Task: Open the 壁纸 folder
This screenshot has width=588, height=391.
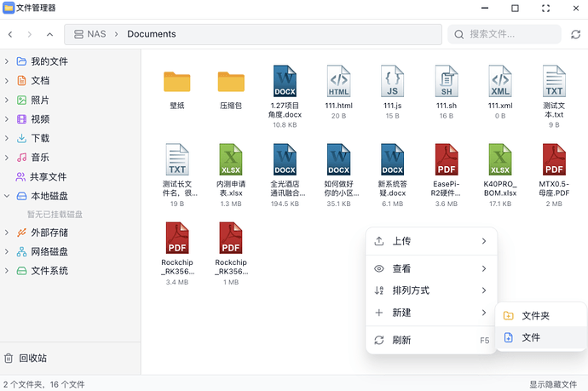Action: (x=177, y=83)
